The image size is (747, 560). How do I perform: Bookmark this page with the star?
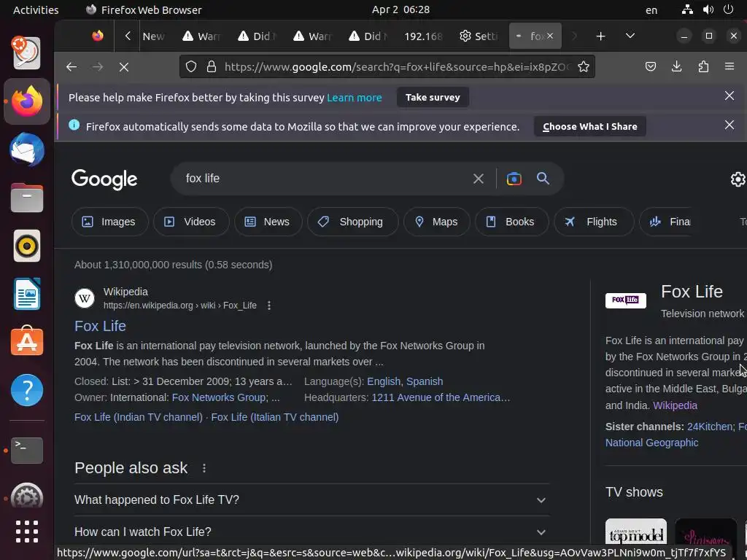pyautogui.click(x=584, y=66)
